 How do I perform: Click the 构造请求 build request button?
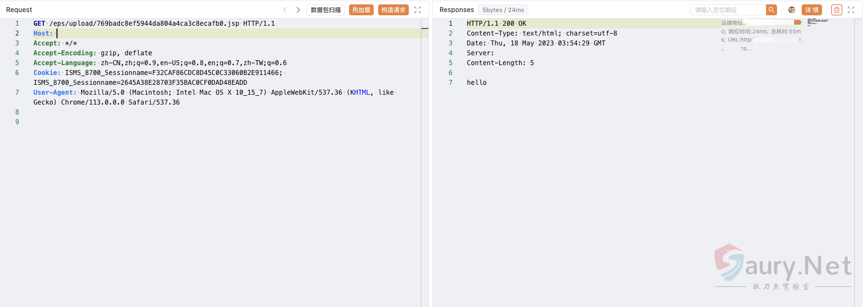[393, 10]
